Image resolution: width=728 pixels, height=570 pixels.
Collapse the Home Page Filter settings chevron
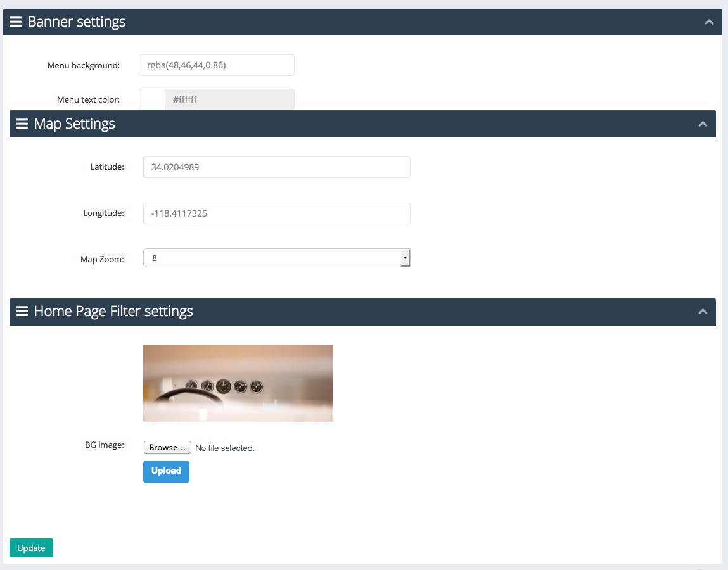703,312
